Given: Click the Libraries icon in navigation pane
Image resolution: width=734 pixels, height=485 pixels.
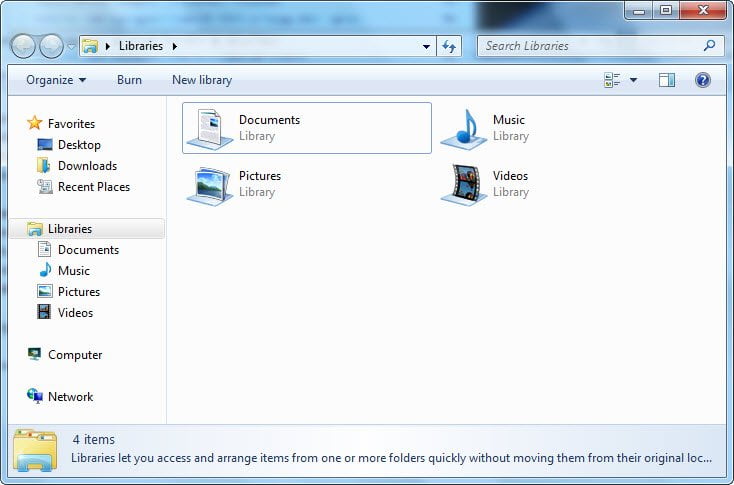Looking at the screenshot, I should [x=35, y=229].
